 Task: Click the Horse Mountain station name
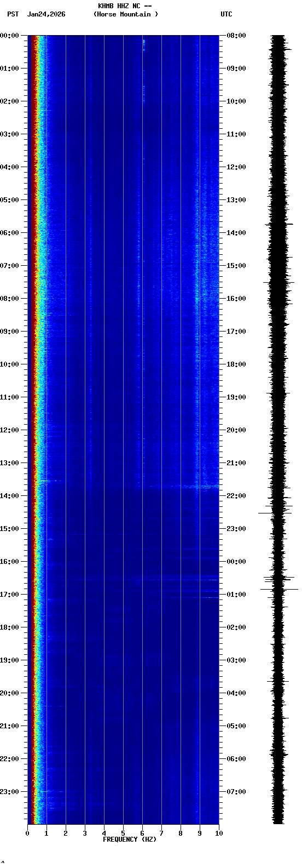(126, 14)
